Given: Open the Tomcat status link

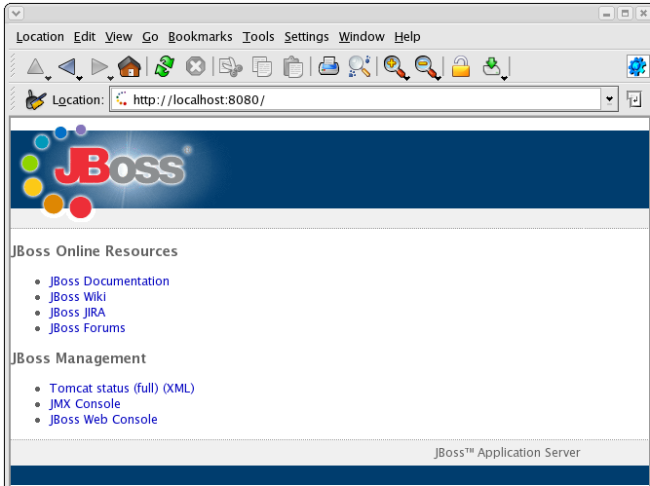Looking at the screenshot, I should (89, 388).
